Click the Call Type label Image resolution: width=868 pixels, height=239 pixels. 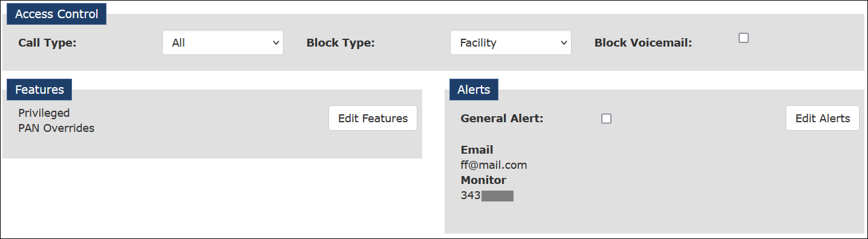(x=47, y=43)
